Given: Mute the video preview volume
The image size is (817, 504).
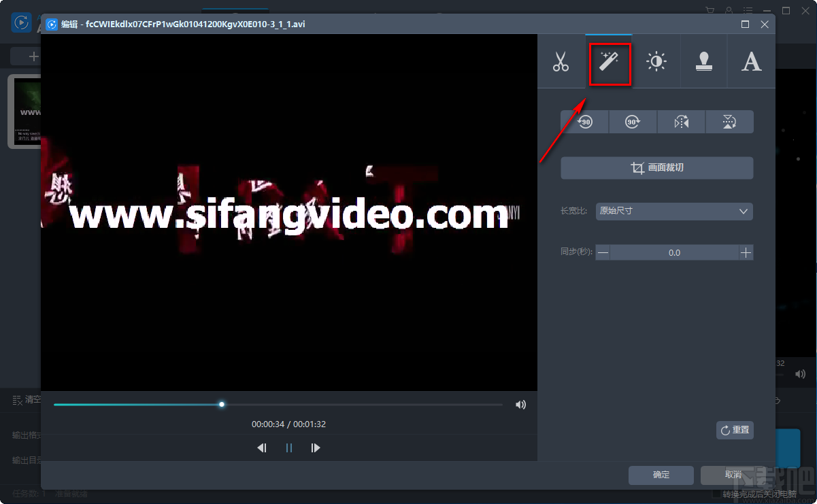Looking at the screenshot, I should coord(520,405).
